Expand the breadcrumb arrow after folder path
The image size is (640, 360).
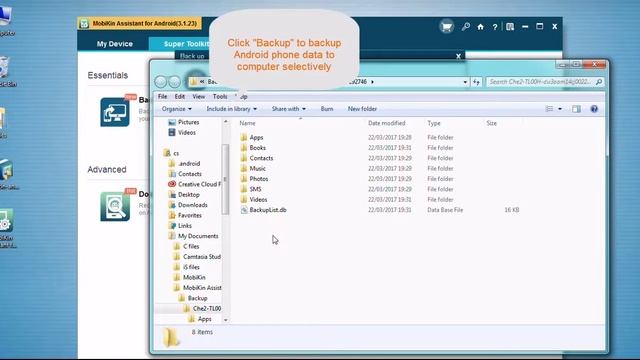tap(372, 82)
